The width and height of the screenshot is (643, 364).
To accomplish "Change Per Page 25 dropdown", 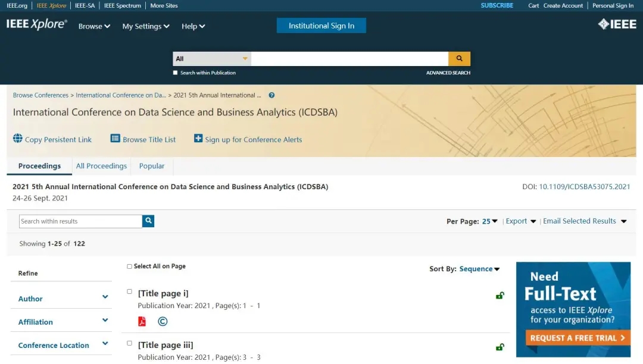I will 489,221.
